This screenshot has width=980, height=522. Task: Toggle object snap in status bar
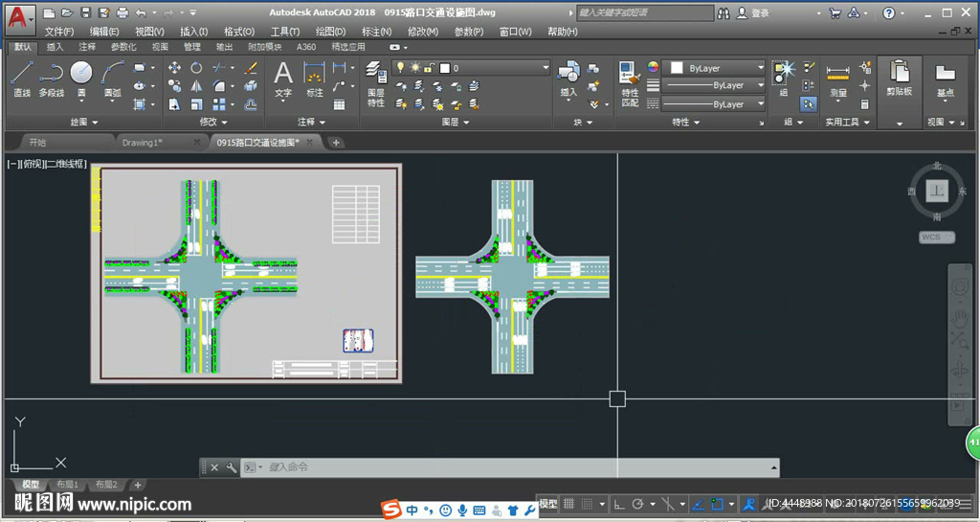pos(718,504)
